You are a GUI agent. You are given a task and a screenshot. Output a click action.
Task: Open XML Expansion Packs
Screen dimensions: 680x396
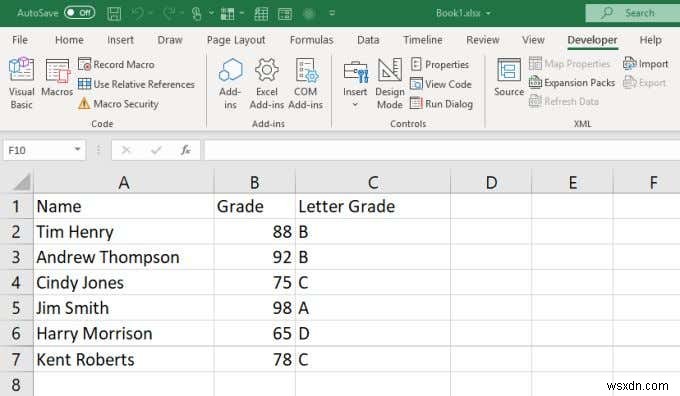click(x=572, y=82)
